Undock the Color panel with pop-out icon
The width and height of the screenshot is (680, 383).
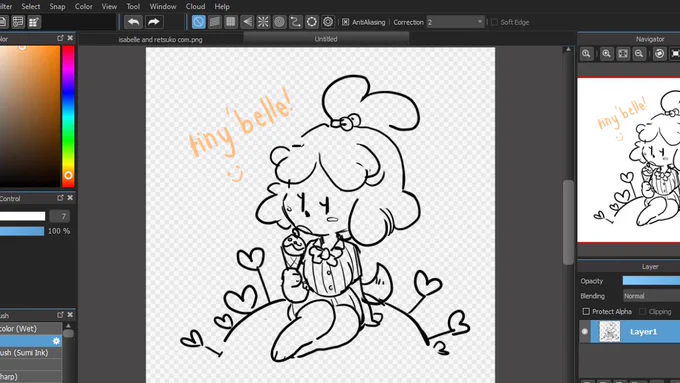click(60, 38)
